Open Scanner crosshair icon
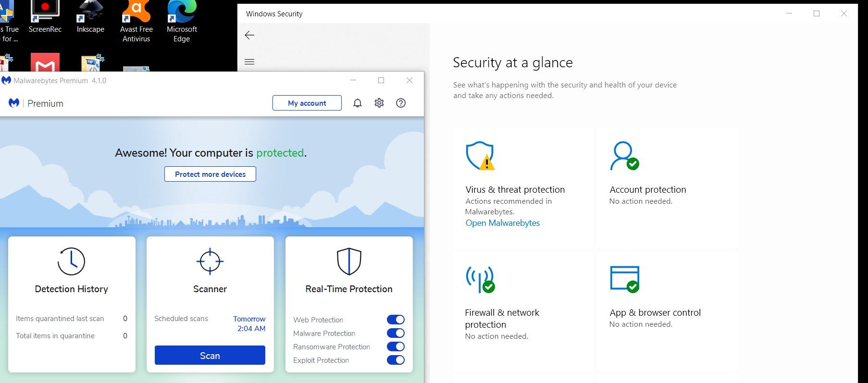The image size is (868, 383). [x=210, y=261]
